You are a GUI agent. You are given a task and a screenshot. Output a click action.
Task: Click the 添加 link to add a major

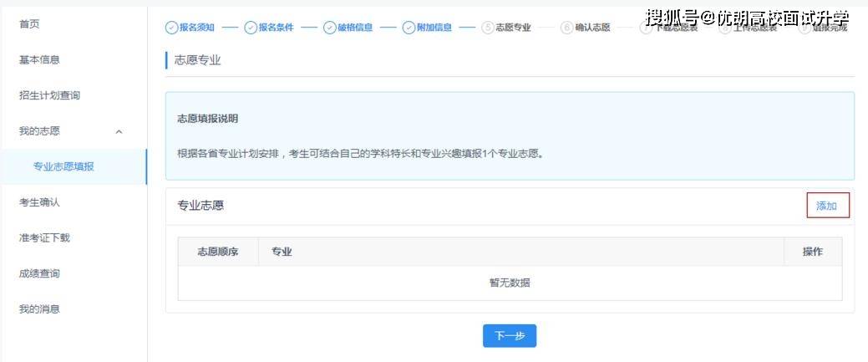pyautogui.click(x=827, y=206)
